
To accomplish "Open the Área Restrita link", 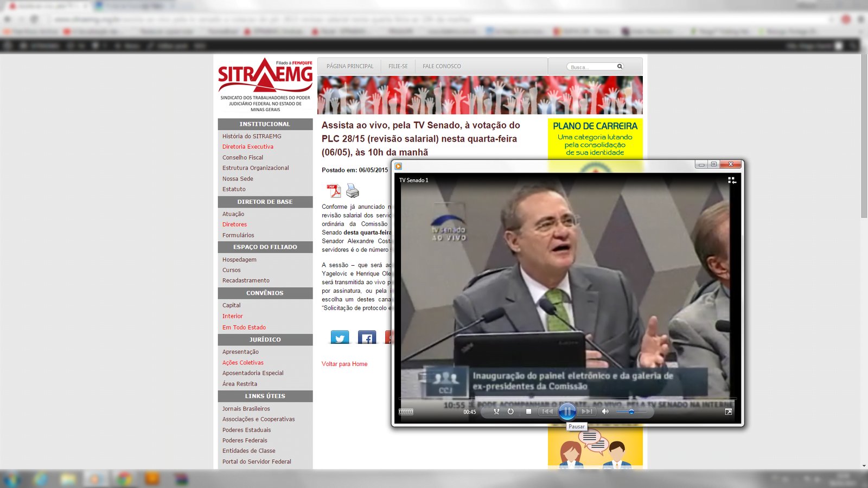I will pos(240,384).
